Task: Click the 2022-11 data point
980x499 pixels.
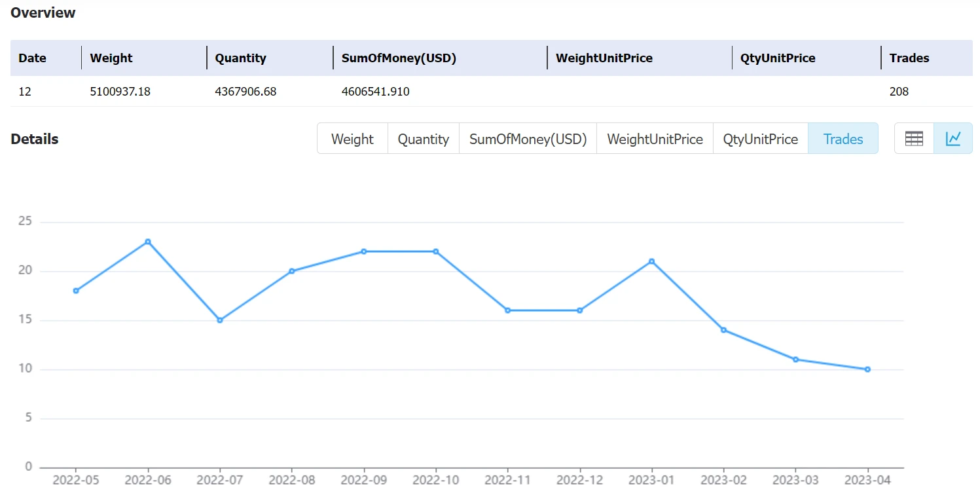Action: click(x=508, y=310)
